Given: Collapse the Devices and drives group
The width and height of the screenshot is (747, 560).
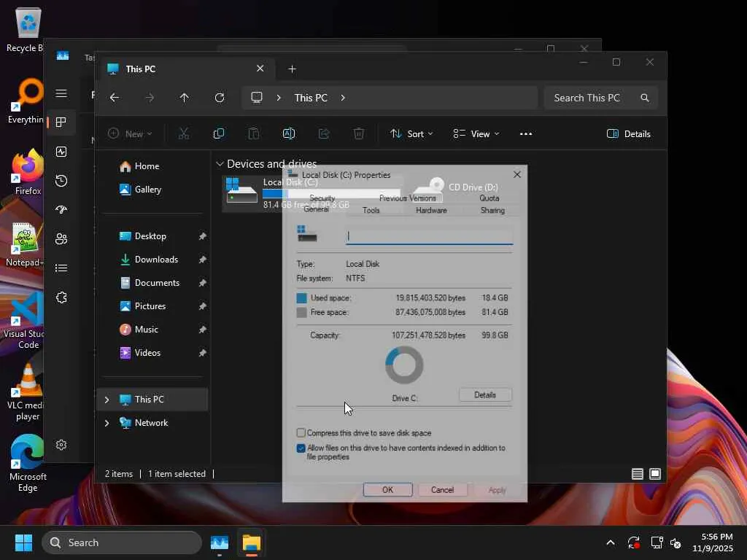Looking at the screenshot, I should point(220,164).
